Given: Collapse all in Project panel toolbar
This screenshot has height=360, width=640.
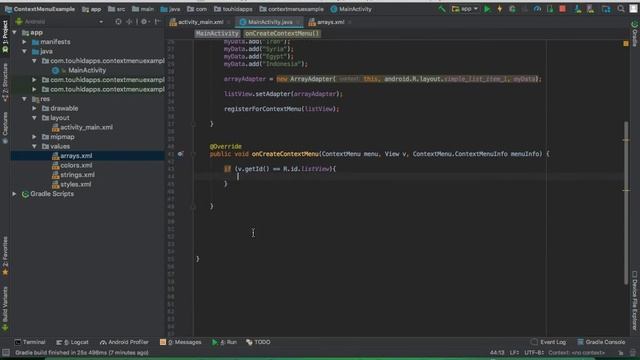Looking at the screenshot, I should coord(129,22).
